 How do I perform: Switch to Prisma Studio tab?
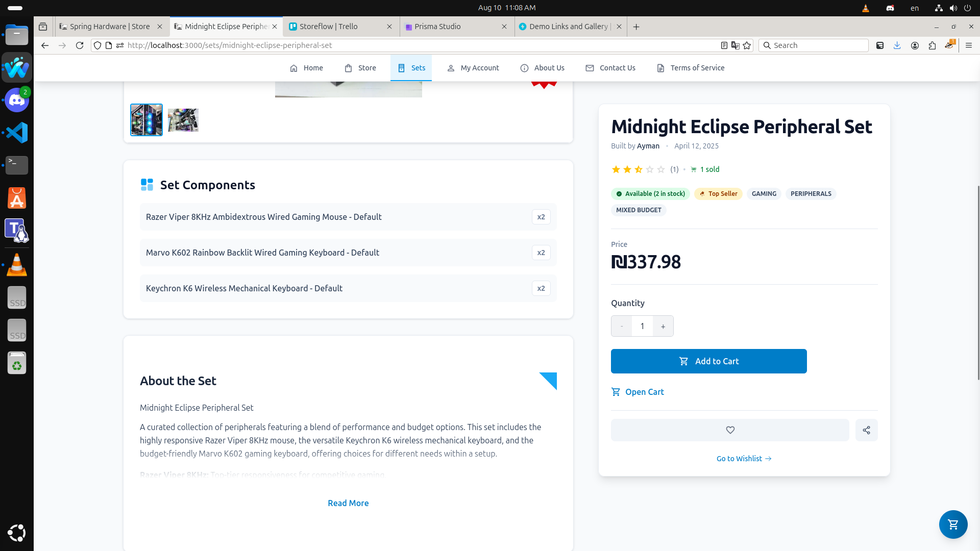pyautogui.click(x=456, y=27)
